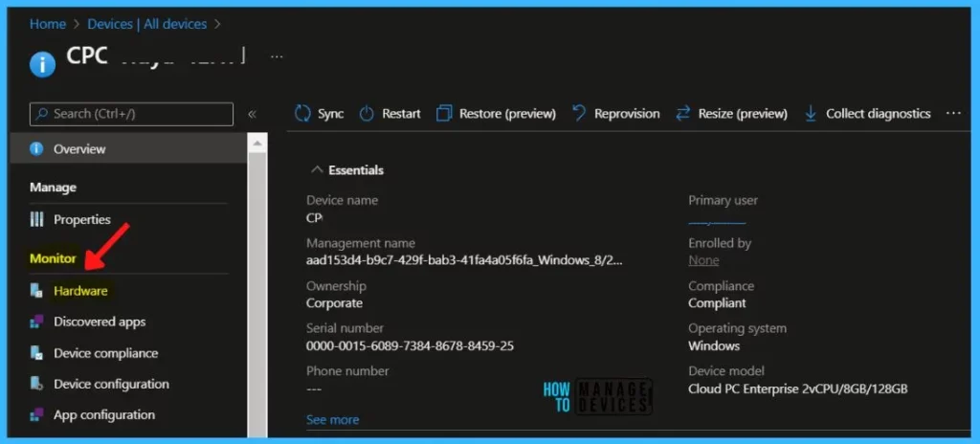980x444 pixels.
Task: Click the Manage section heading
Action: [x=54, y=187]
